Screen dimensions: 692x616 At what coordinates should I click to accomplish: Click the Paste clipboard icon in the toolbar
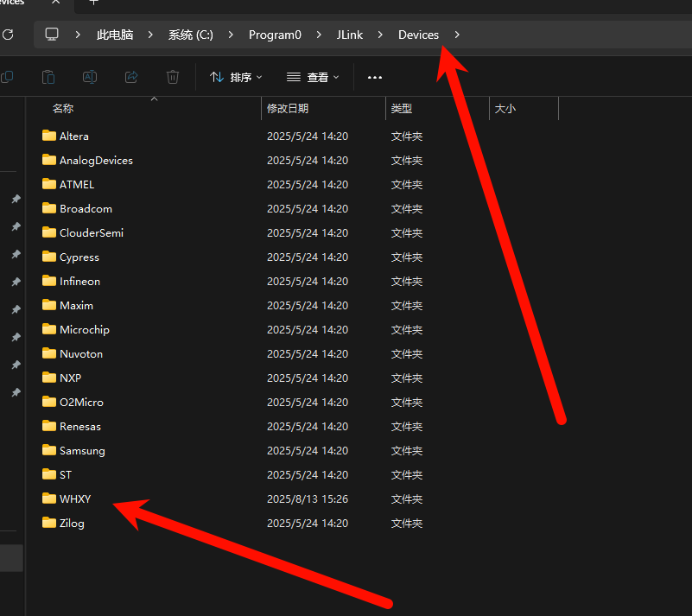point(48,77)
